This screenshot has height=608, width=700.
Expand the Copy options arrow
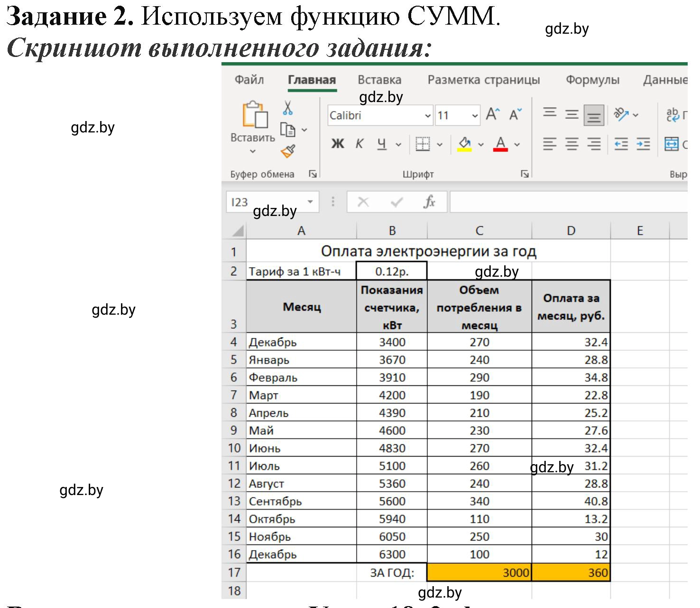pos(304,130)
